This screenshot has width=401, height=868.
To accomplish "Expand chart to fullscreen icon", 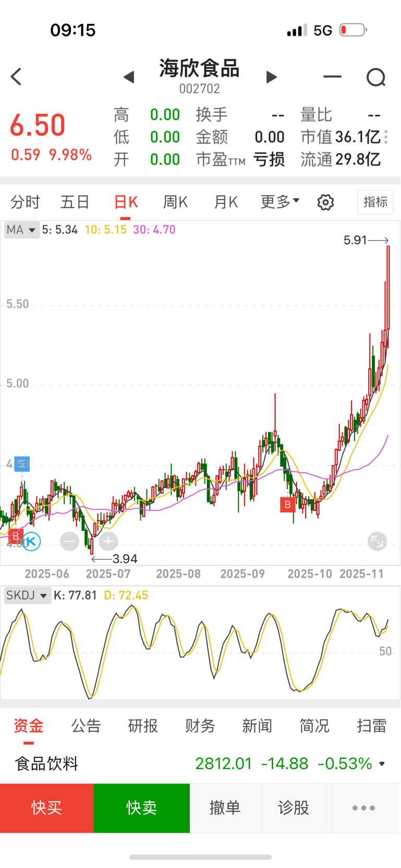I will [x=377, y=541].
